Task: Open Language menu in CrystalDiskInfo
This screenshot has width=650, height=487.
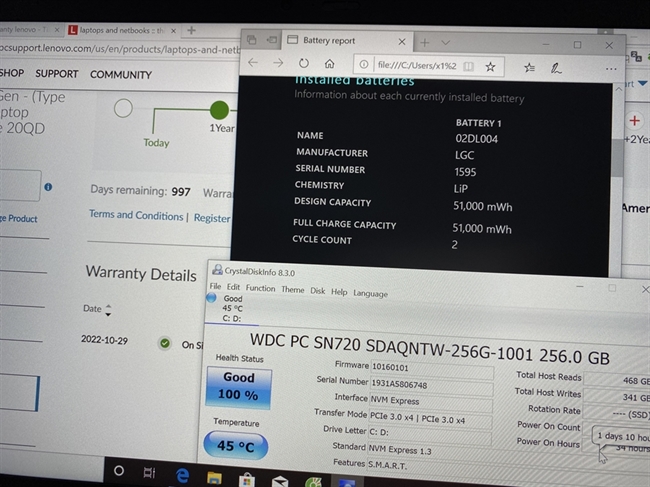Action: [x=370, y=293]
